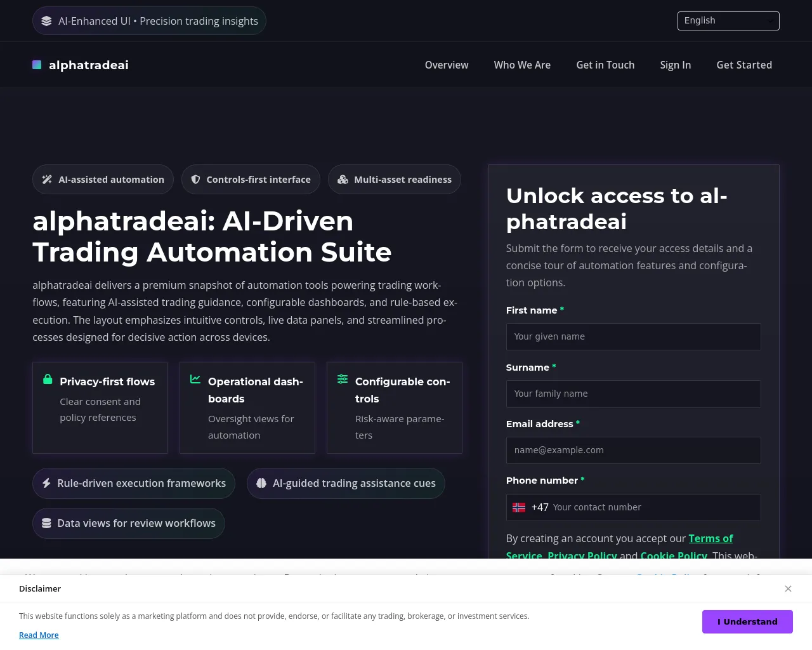The width and height of the screenshot is (812, 650).
Task: Click AI-guided trading assistance cues pill
Action: 346,483
